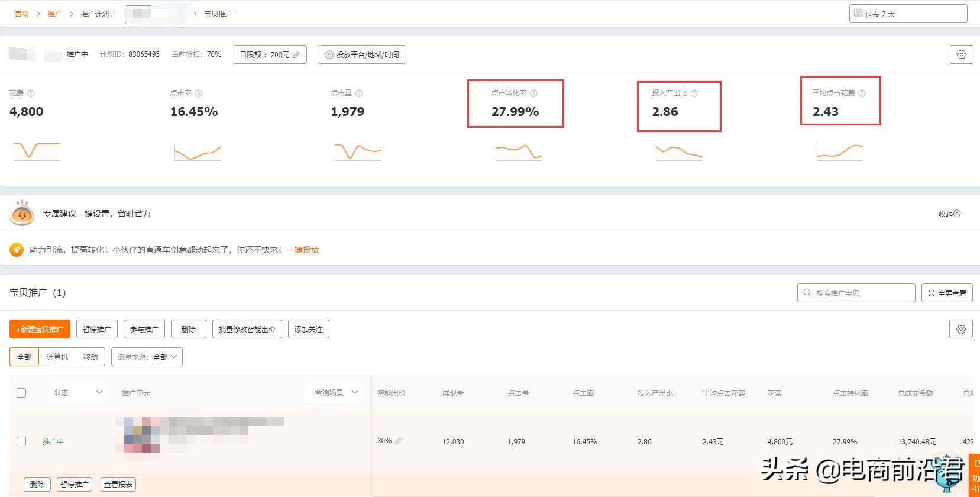Check the 推广中 row checkbox
The width and height of the screenshot is (980, 497).
click(x=21, y=441)
